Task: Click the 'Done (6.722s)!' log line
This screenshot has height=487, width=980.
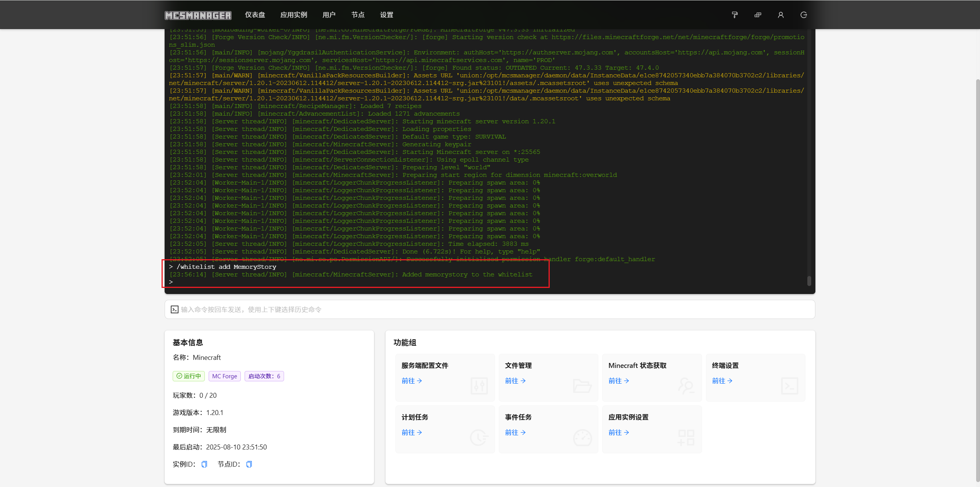Action: [x=354, y=252]
